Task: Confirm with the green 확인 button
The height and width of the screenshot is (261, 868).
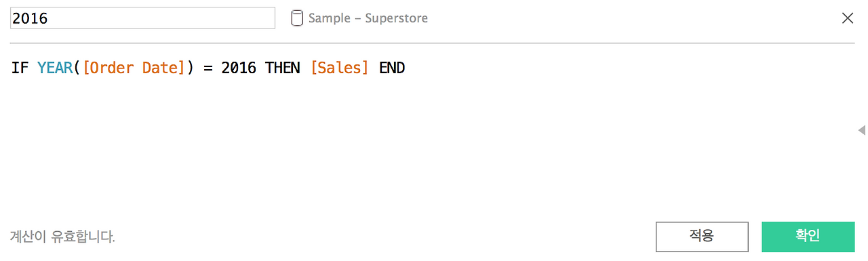Action: [x=808, y=236]
